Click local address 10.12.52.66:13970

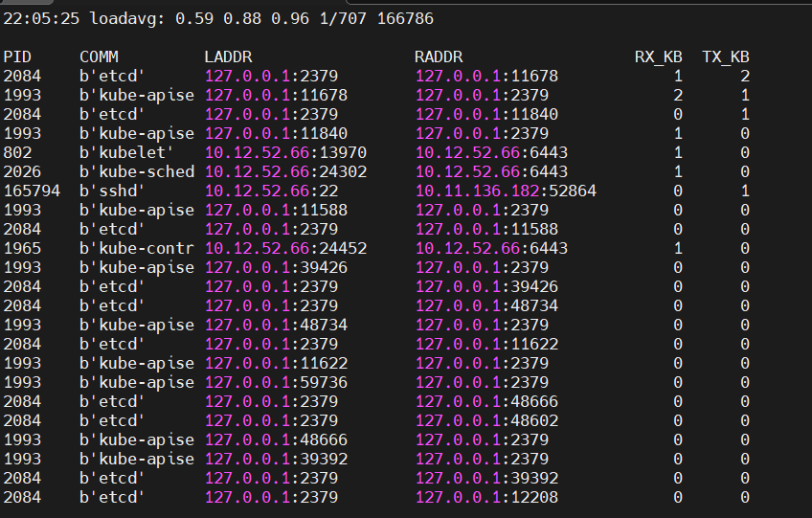pyautogui.click(x=285, y=153)
